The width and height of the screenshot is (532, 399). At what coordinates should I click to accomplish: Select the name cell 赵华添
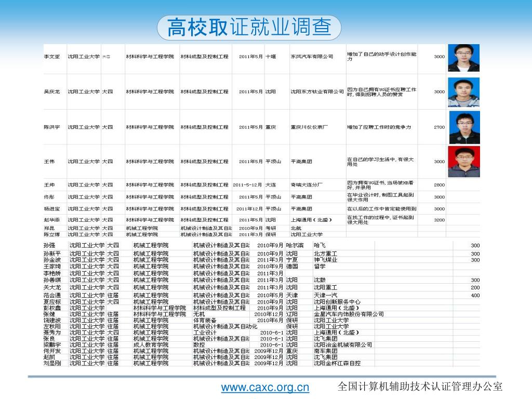(52, 220)
